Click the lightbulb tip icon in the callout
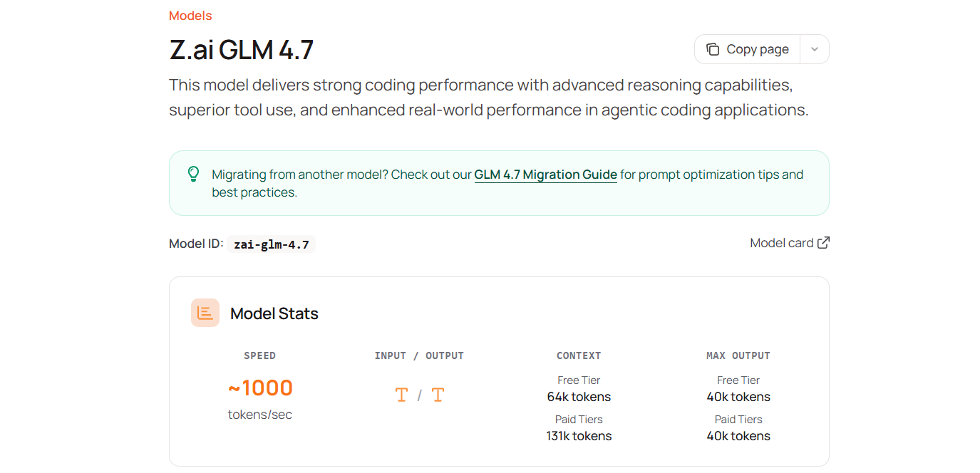Viewport: 980px width, 473px height. (193, 174)
